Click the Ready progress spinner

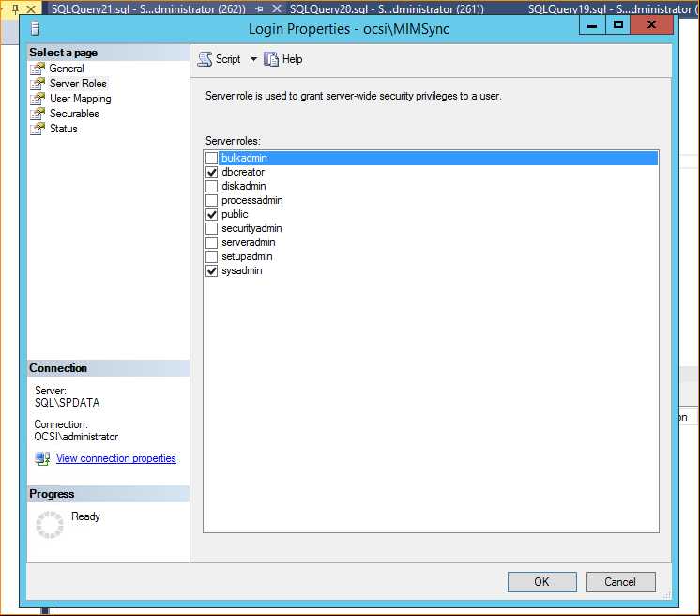pyautogui.click(x=50, y=525)
